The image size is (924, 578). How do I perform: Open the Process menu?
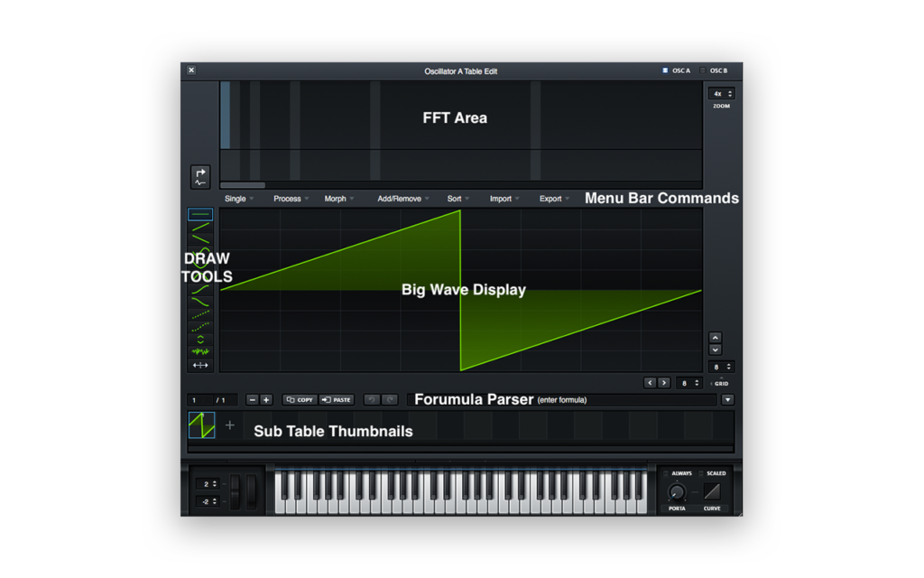click(289, 198)
